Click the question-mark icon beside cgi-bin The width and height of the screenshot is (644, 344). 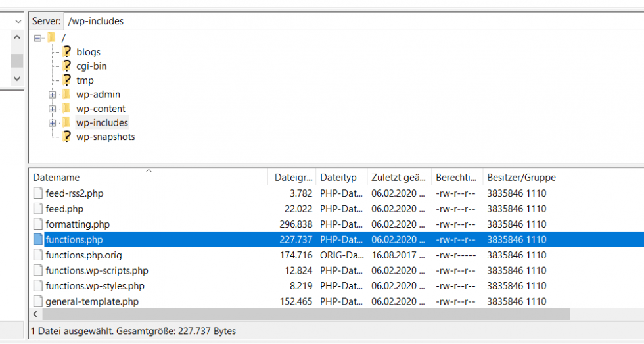(x=66, y=66)
